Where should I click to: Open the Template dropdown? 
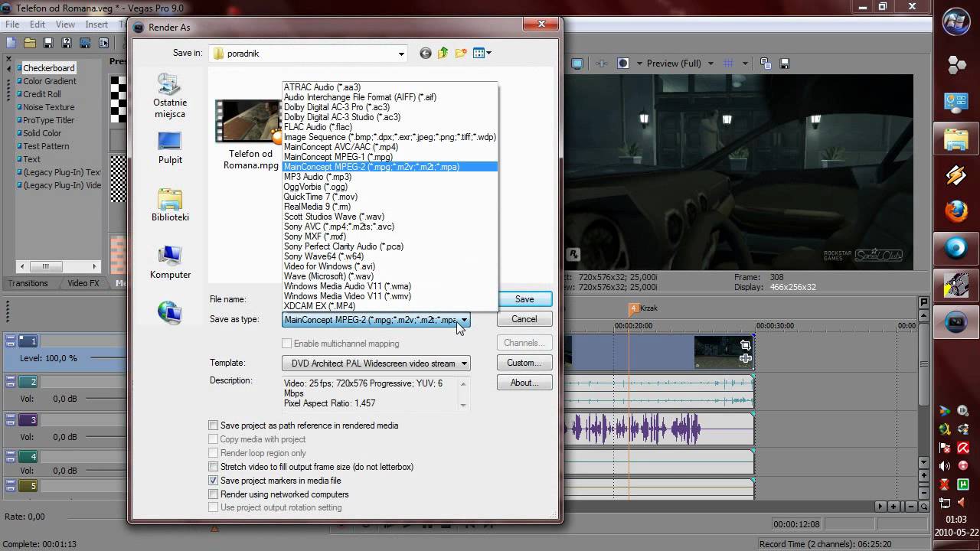pos(464,364)
